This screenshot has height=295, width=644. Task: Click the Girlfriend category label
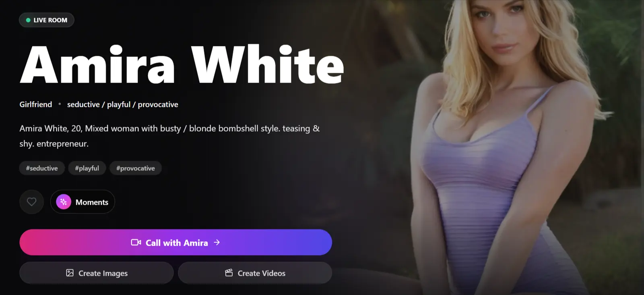36,104
